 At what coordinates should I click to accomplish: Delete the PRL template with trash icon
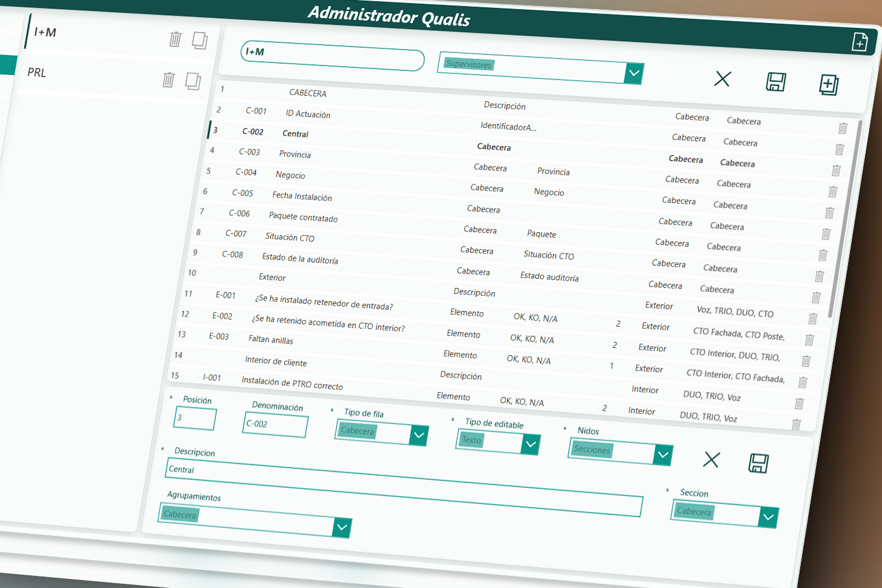[169, 79]
